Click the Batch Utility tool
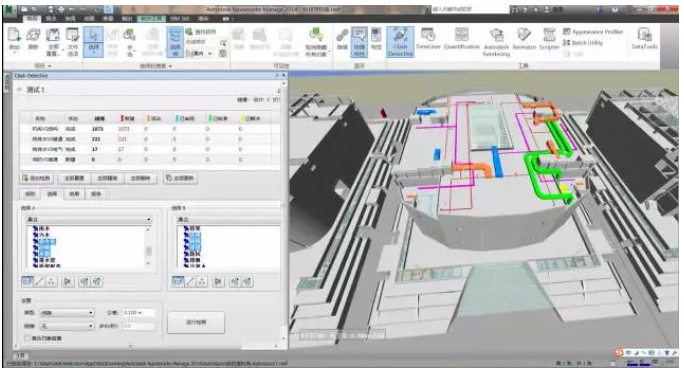The image size is (684, 374). tap(583, 43)
